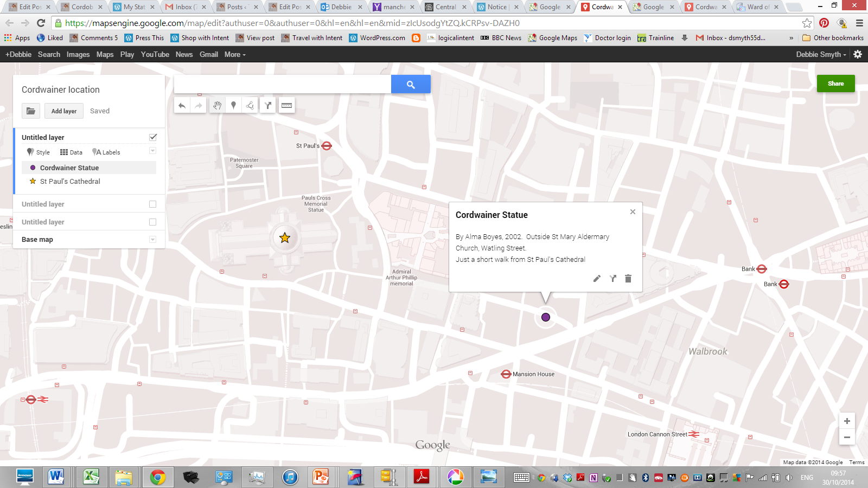Select the hand pan tool
This screenshot has height=488, width=868.
click(217, 106)
